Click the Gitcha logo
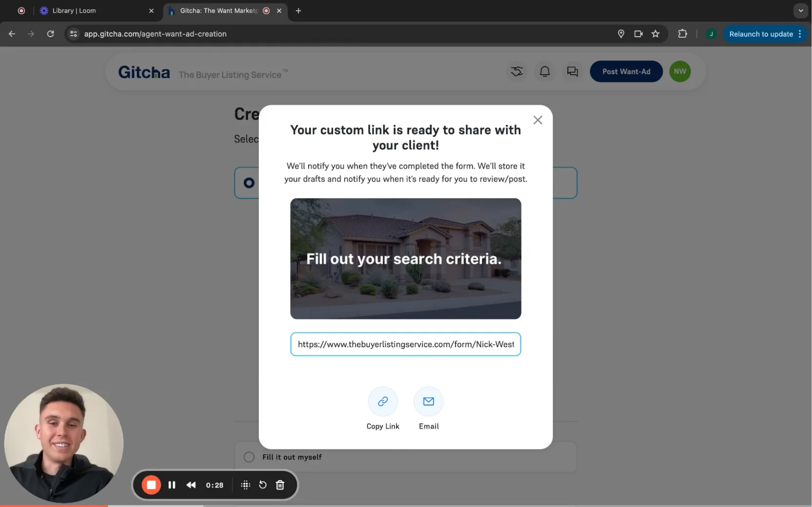The height and width of the screenshot is (507, 812). tap(144, 73)
